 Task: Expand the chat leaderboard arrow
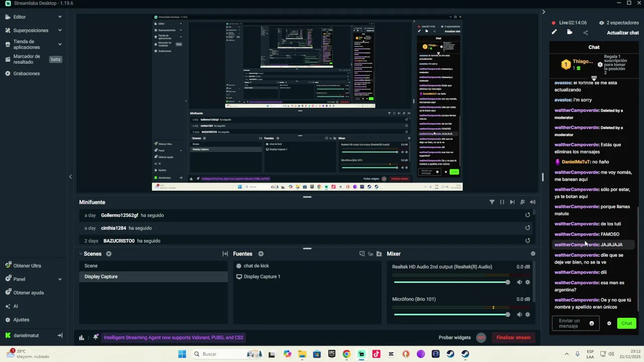594,78
